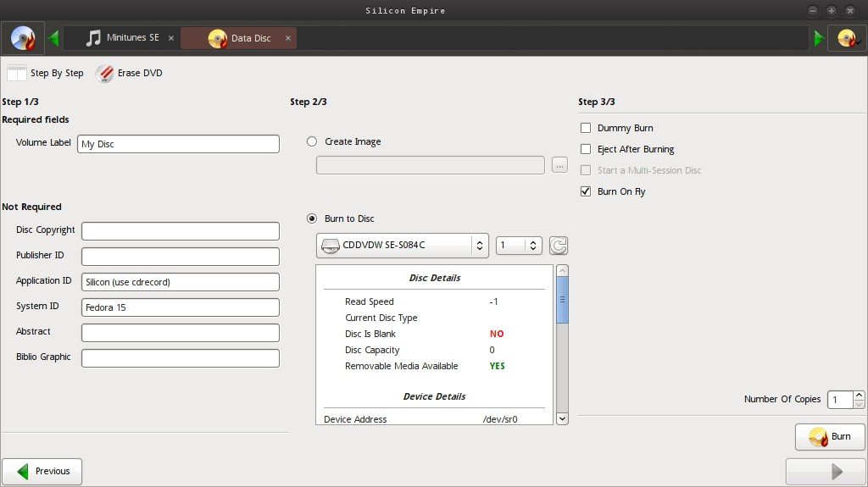The height and width of the screenshot is (487, 868).
Task: Browse for image file with ... button
Action: tap(559, 165)
